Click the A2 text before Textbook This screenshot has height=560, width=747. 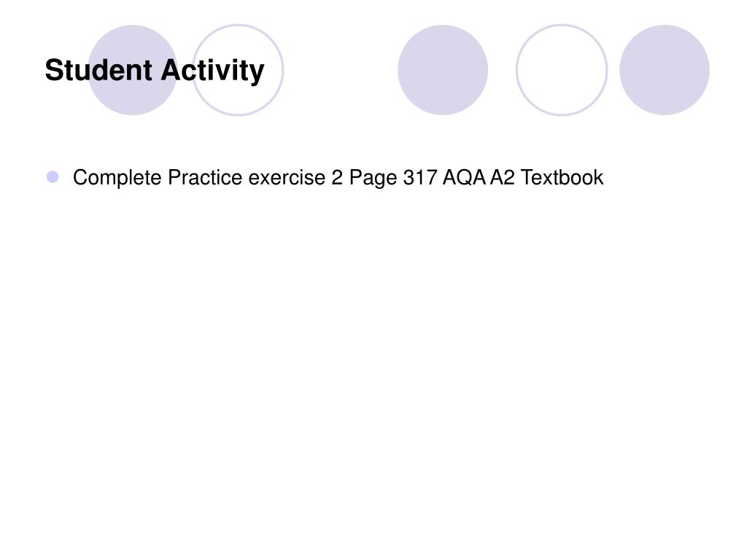pyautogui.click(x=503, y=178)
